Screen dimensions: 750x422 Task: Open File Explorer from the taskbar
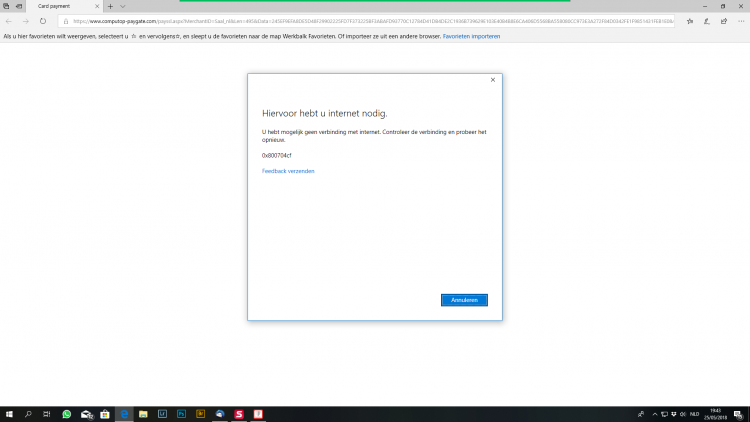[143, 414]
